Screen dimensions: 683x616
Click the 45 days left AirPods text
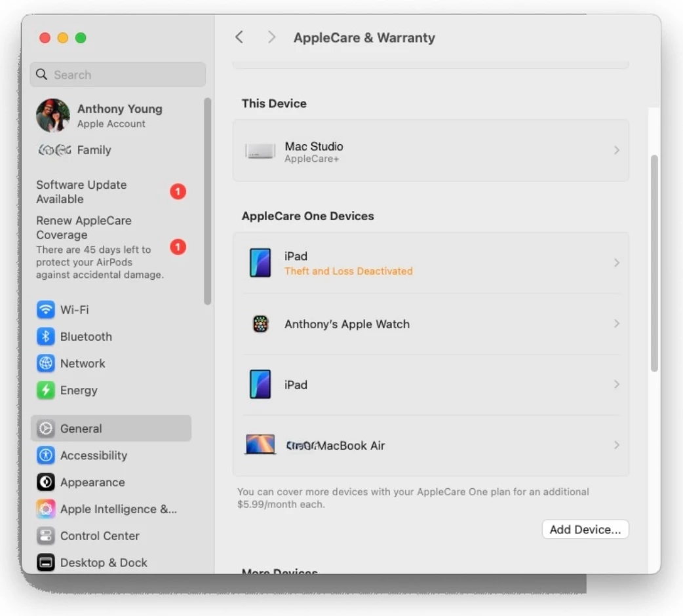pos(100,262)
